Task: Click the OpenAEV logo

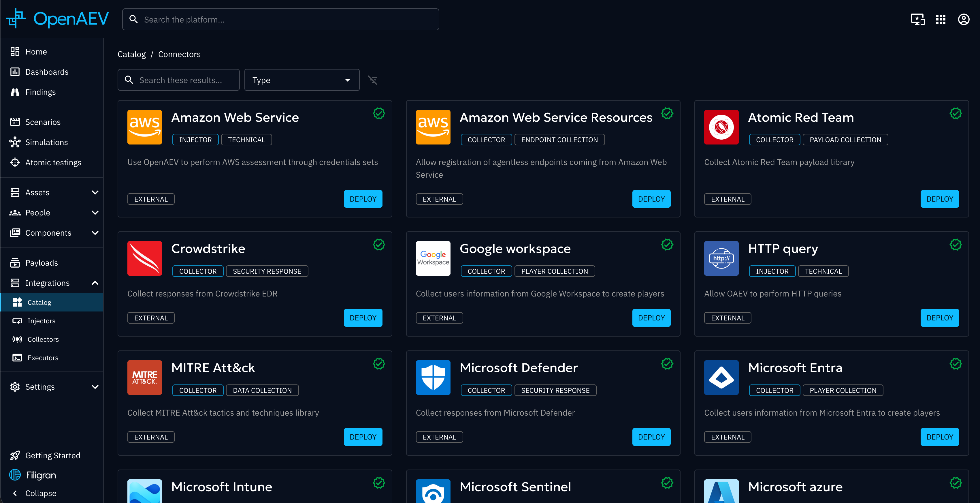Action: [x=57, y=19]
